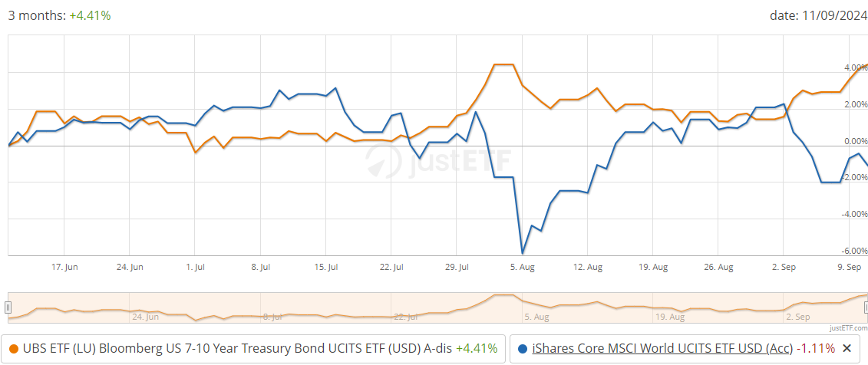This screenshot has height=365, width=868.
Task: Click the 2. Sep label in navigator strip
Action: 799,317
